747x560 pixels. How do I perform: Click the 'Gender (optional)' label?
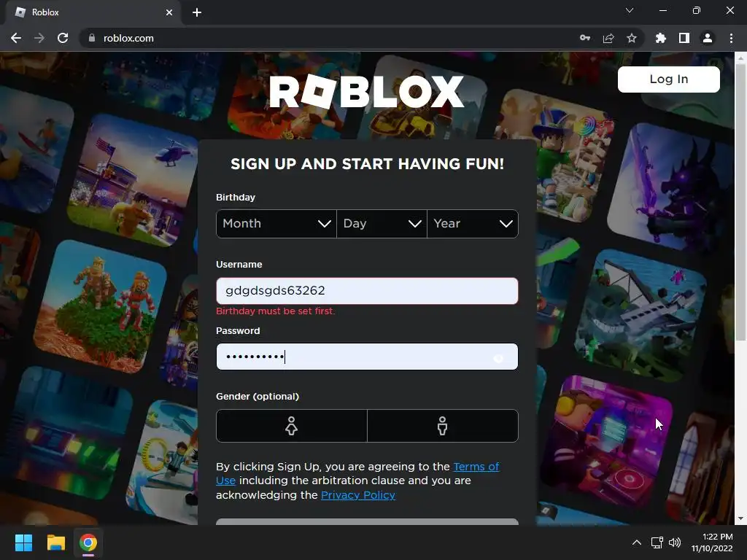(x=258, y=396)
